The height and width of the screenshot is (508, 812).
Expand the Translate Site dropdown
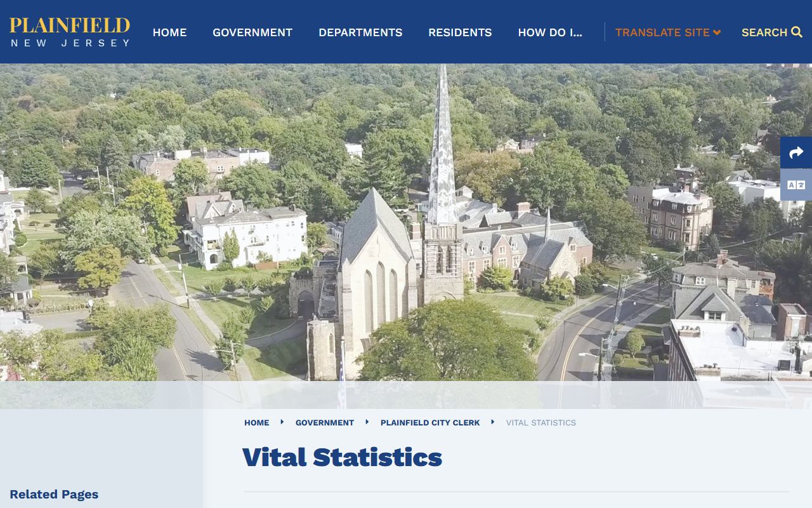coord(668,32)
